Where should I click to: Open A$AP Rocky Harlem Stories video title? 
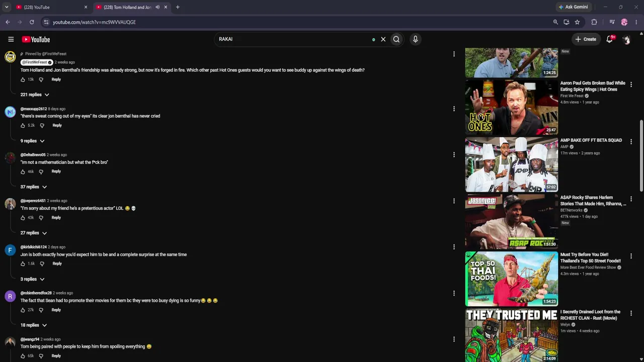(593, 201)
